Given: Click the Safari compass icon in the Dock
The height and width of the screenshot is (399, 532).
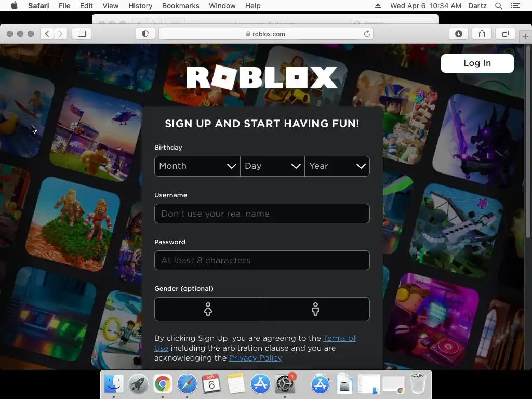Looking at the screenshot, I should (187, 384).
